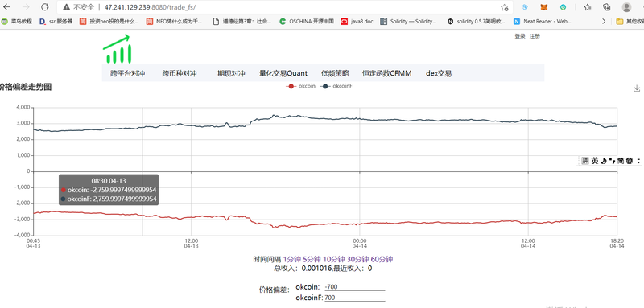
Task: Select the 5分钟 interval link
Action: click(312, 259)
